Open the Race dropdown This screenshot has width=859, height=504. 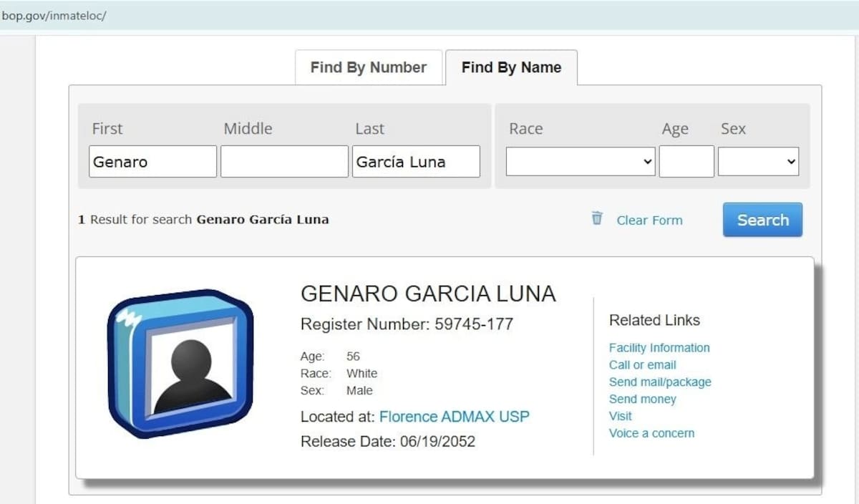click(581, 162)
